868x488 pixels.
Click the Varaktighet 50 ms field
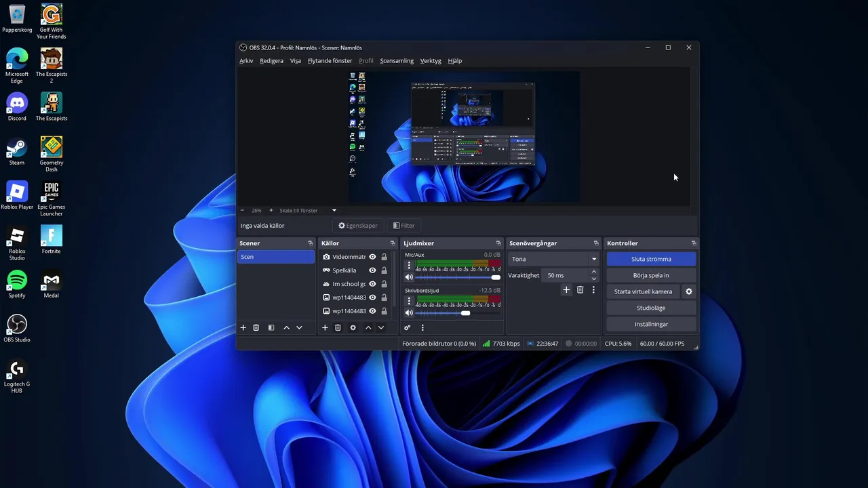(566, 275)
